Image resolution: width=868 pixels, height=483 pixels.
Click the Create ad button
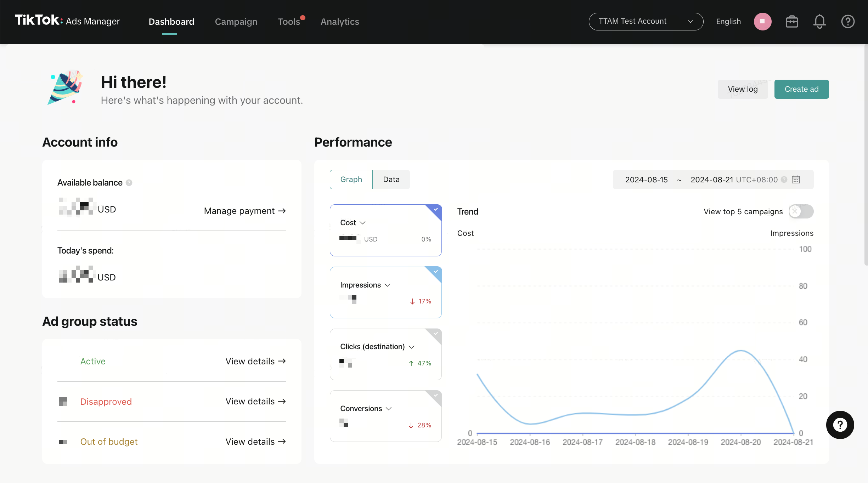(x=801, y=89)
